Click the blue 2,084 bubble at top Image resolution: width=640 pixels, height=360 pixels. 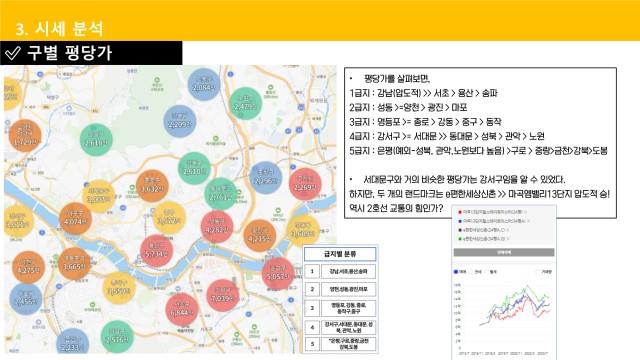tap(204, 84)
